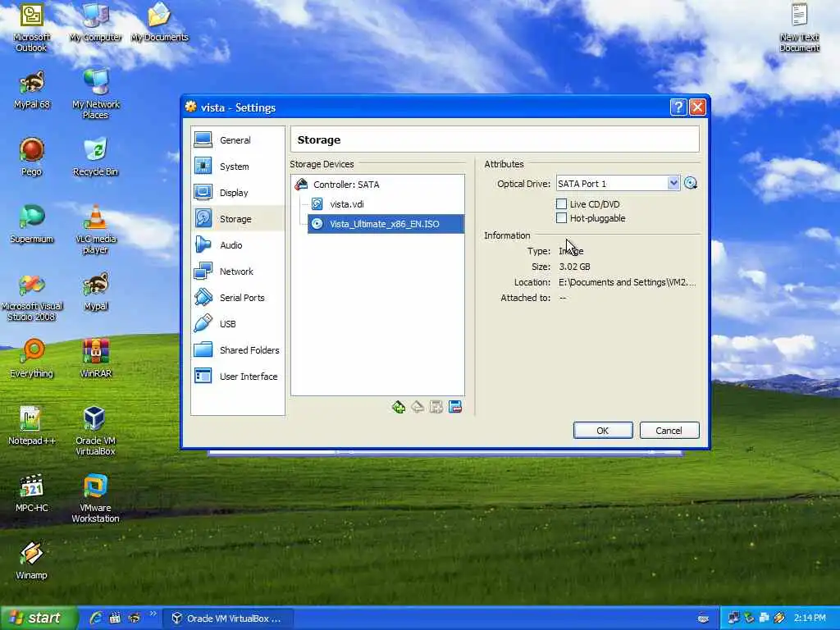Screen dimensions: 840x630
Task: Click the disk Location path text
Action: coord(628,282)
